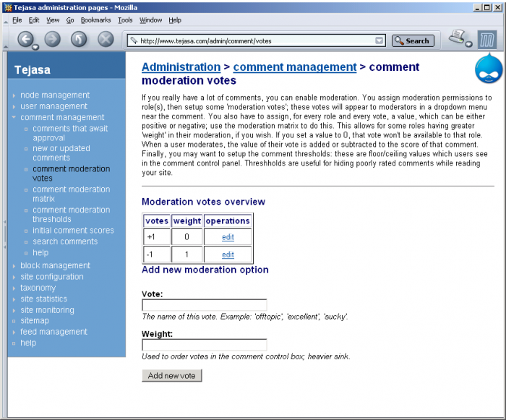
Task: Open sitemap link
Action: tap(35, 320)
